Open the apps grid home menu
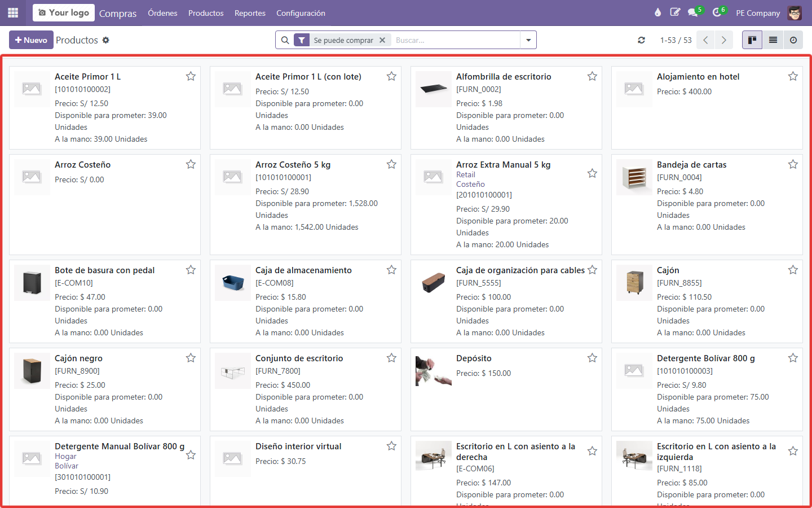812x508 pixels. (13, 12)
